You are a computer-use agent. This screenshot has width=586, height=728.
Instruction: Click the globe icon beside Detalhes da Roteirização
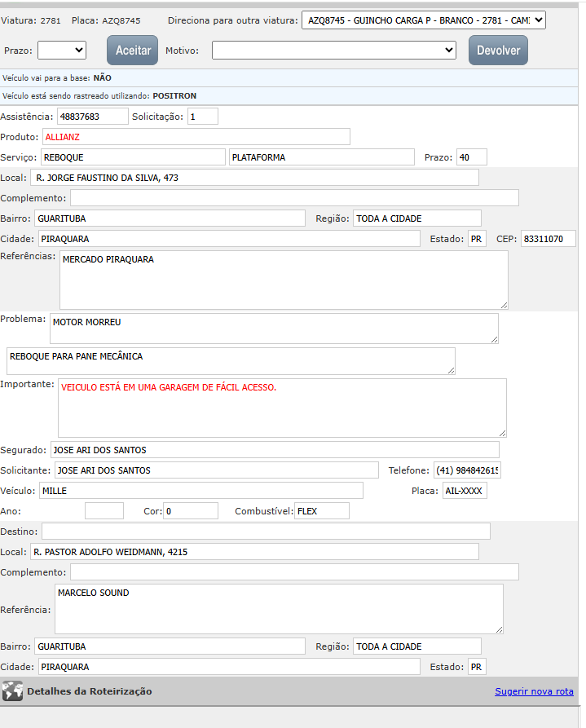(12, 691)
